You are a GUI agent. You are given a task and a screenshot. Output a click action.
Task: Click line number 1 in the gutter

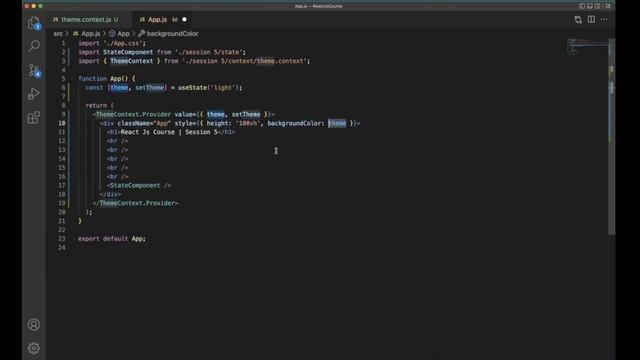pos(63,43)
